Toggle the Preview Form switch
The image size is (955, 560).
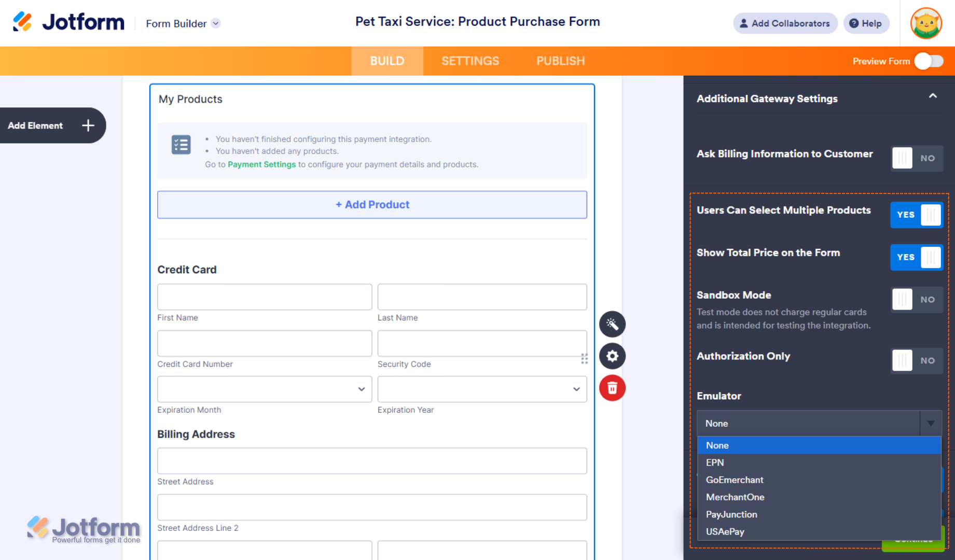(x=929, y=61)
